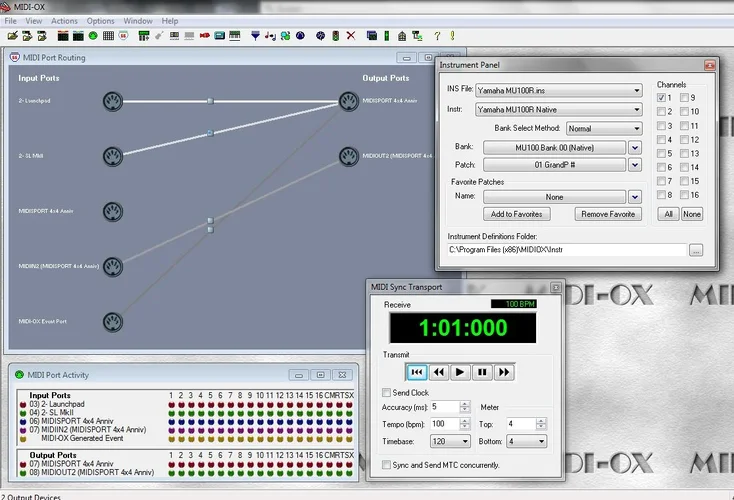Click the stacked windows toolbar icon
The height and width of the screenshot is (500, 734).
[x=372, y=36]
